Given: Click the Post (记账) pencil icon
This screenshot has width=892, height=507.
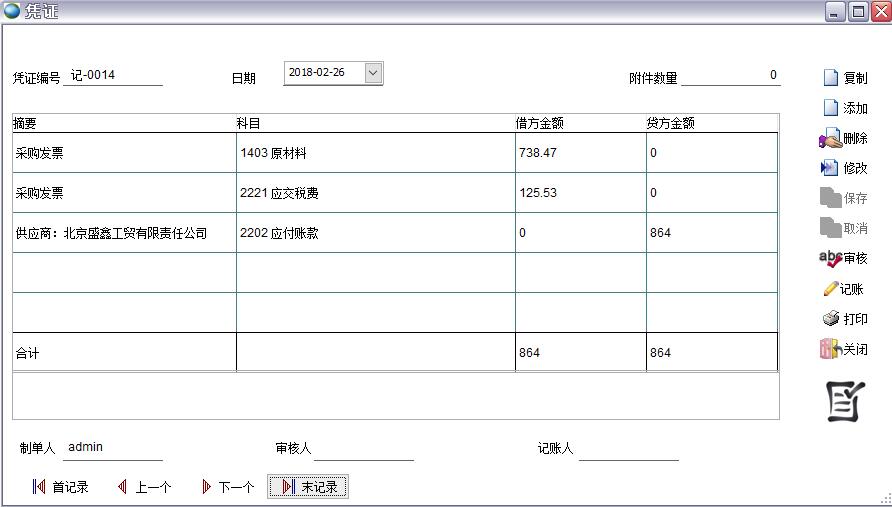Looking at the screenshot, I should pos(830,289).
